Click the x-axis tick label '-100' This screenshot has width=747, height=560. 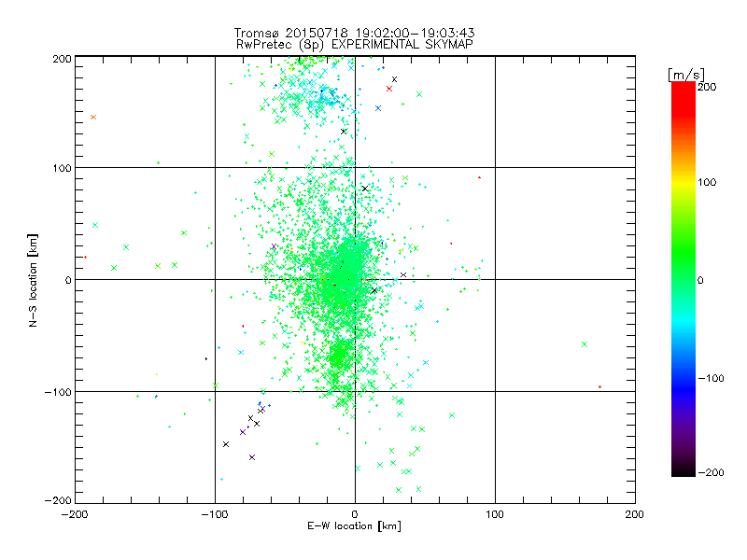[215, 514]
